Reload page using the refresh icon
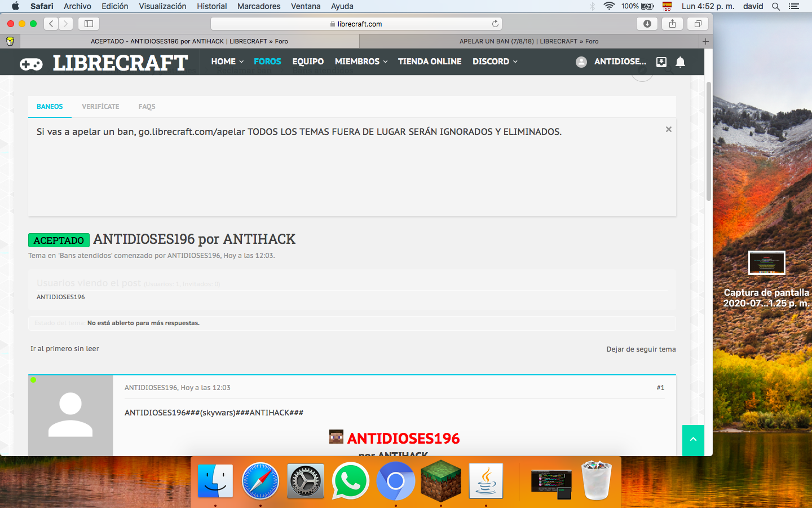 pyautogui.click(x=495, y=24)
